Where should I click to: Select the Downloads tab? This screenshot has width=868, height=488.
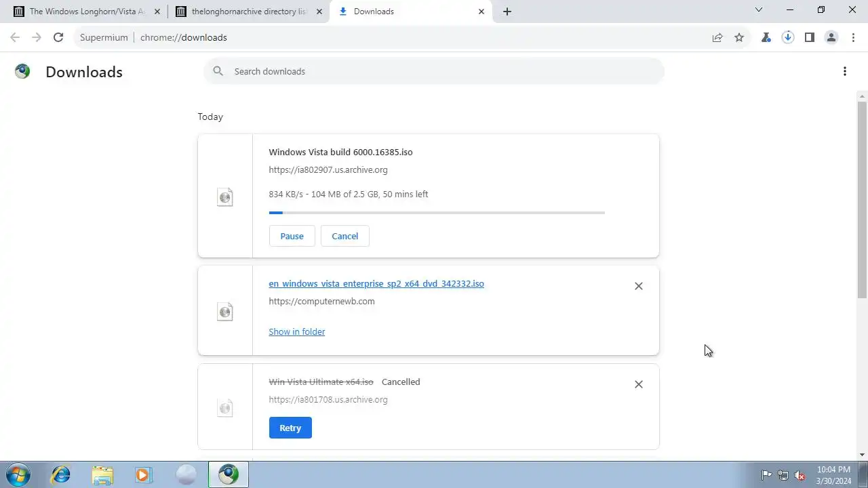[410, 12]
